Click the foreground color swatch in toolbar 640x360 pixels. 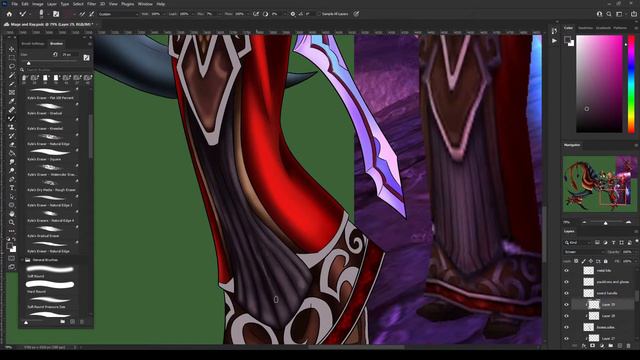coord(10,246)
